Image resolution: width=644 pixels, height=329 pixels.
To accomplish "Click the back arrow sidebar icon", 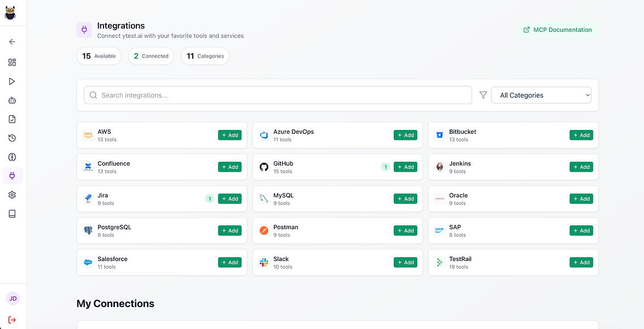I will tap(12, 42).
